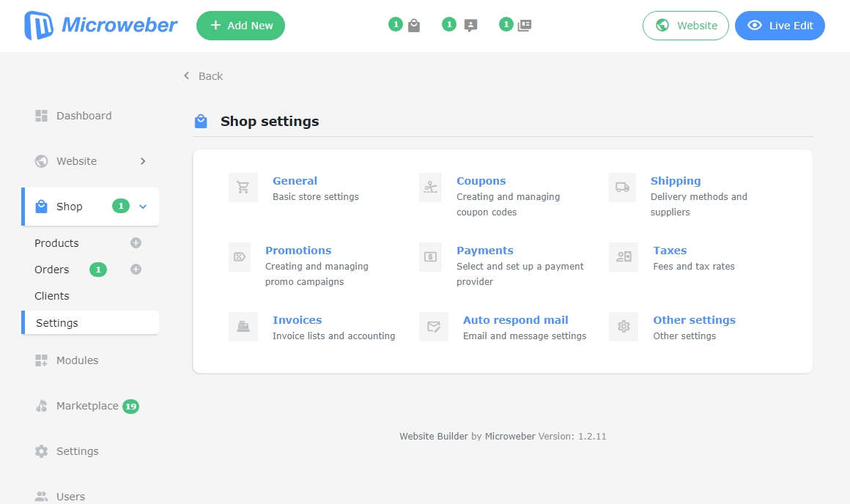Screen dimensions: 850x504
Task: Click the Marketplace fruit icon in sidebar
Action: 41,406
